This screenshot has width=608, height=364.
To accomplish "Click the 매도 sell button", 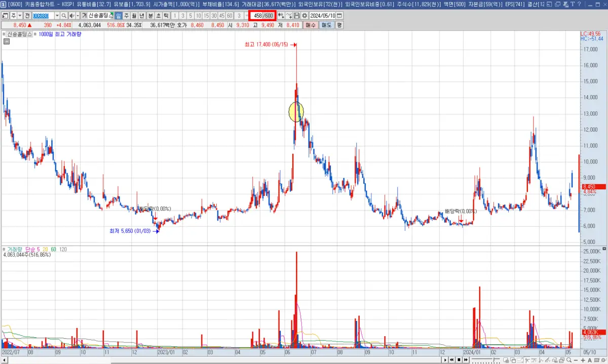I will [327, 25].
